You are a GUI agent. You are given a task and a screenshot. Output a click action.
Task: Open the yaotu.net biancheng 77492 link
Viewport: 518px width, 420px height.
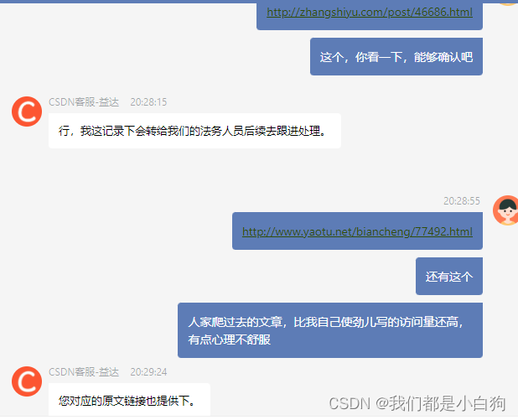[357, 231]
